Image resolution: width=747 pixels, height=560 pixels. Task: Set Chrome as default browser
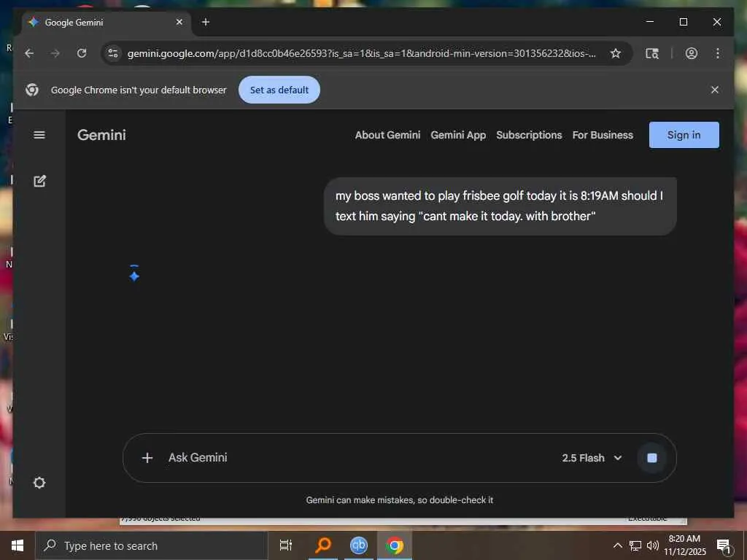tap(279, 90)
